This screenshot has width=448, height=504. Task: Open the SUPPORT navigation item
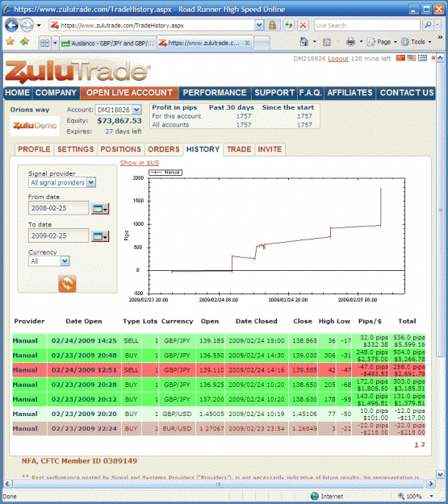point(274,93)
